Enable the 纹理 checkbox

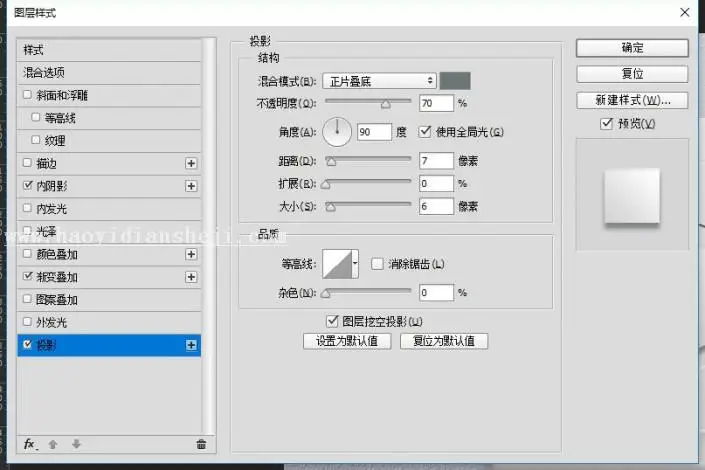(x=36, y=140)
